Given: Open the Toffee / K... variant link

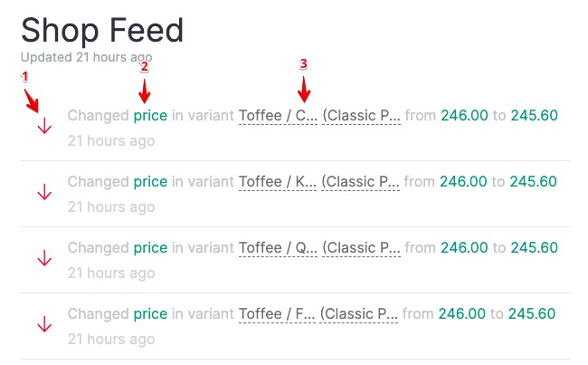Looking at the screenshot, I should [x=278, y=181].
